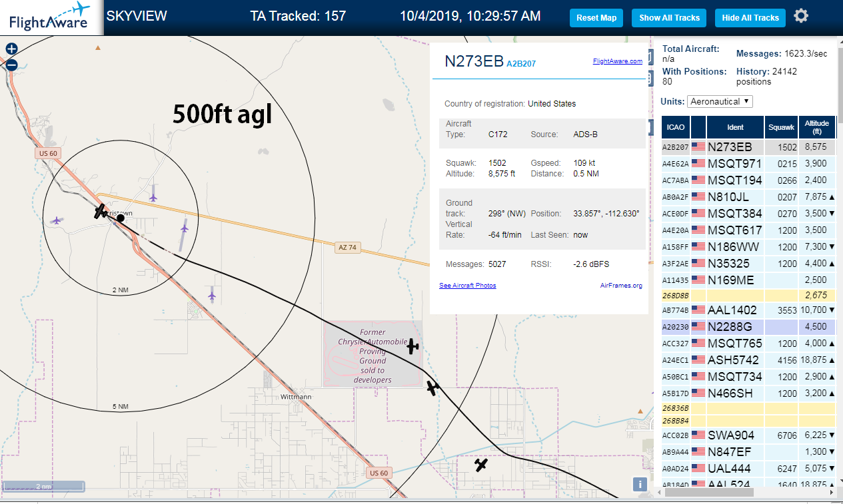Click the FlightAware logo
This screenshot has height=504, width=843.
click(51, 17)
